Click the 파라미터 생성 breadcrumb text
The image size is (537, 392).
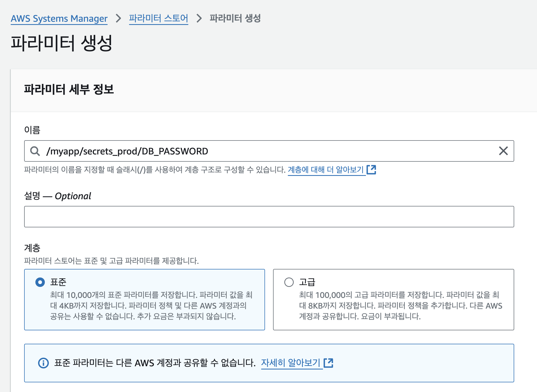(x=235, y=18)
